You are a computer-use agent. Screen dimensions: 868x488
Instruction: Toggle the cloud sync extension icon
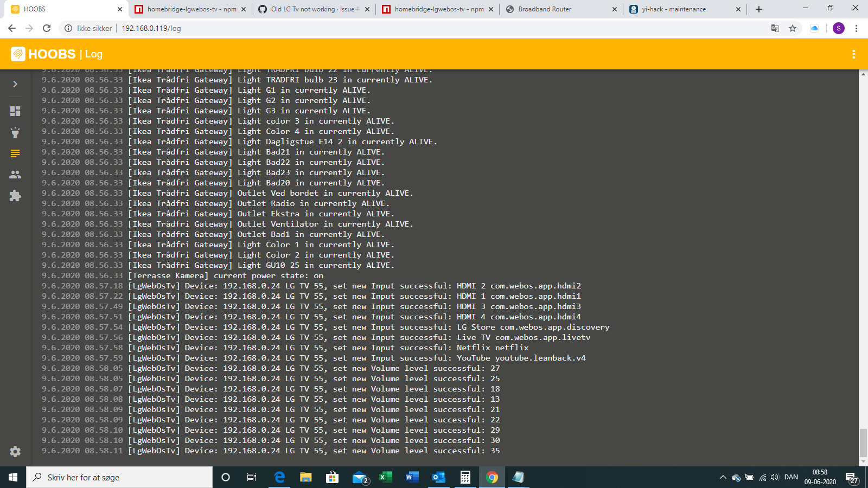(x=814, y=28)
